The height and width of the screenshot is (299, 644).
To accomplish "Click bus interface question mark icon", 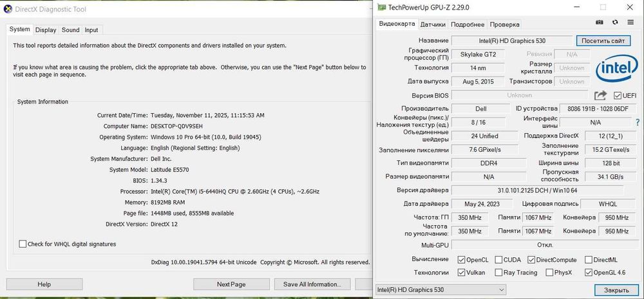I will 638,122.
